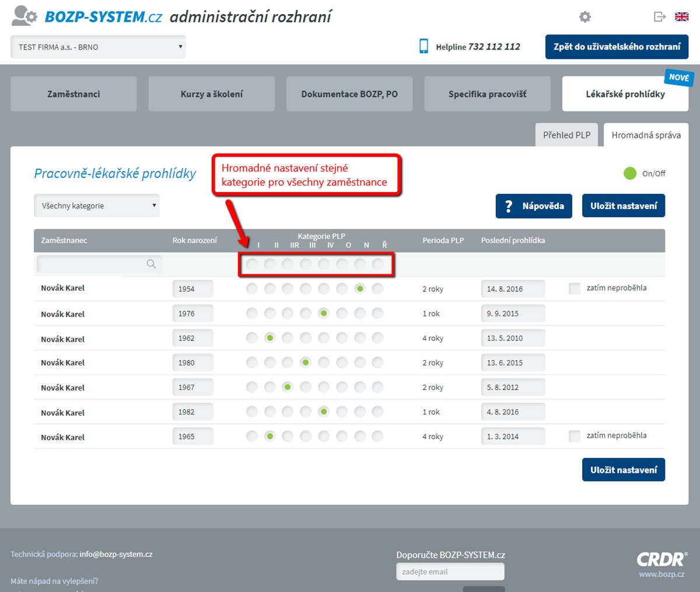Focus the employee name search field
This screenshot has height=592, width=700.
click(x=100, y=264)
